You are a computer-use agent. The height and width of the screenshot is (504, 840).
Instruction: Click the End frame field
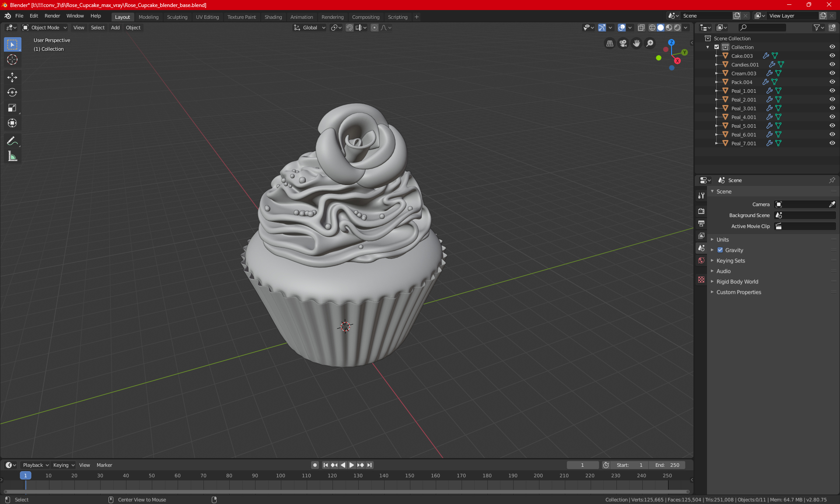point(667,465)
